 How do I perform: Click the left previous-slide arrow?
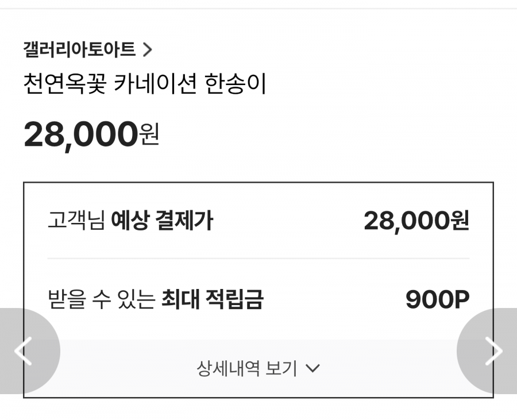click(23, 351)
